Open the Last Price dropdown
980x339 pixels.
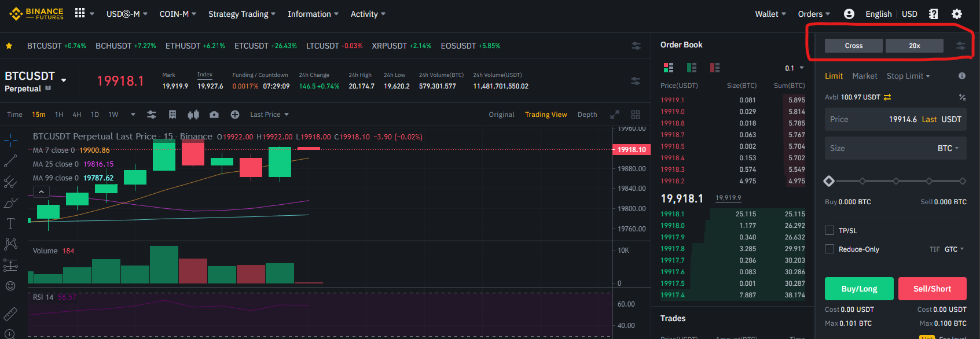(269, 115)
